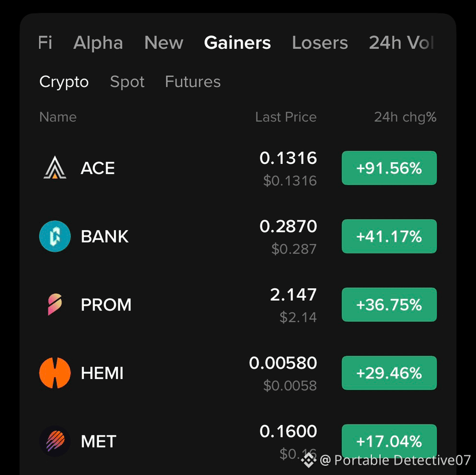Open the 24h Vol tab
Screen dimensions: 476x475
click(401, 43)
